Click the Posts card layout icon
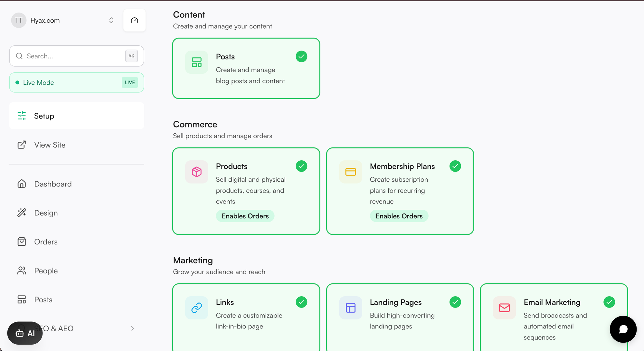Screen dimensions: 644x351 196,62
